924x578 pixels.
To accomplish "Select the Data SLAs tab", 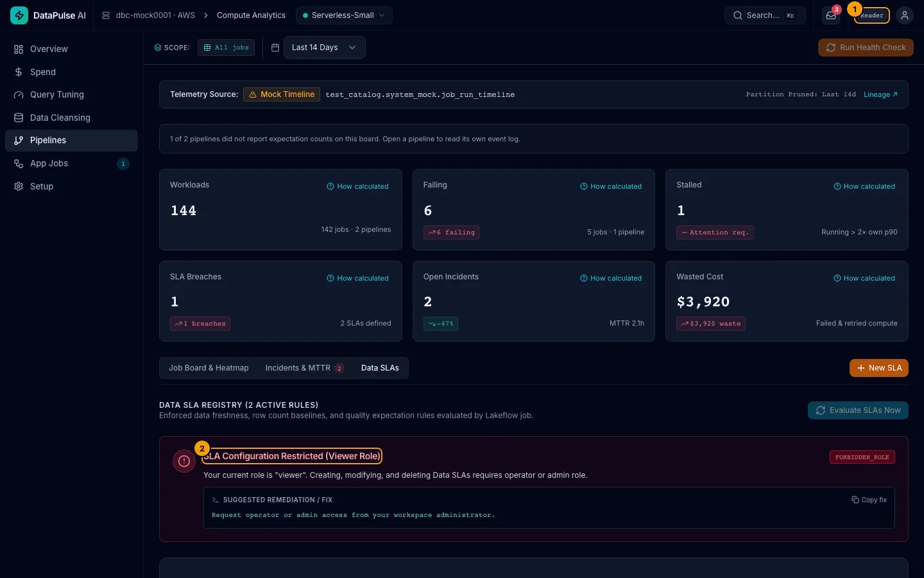I will point(380,368).
